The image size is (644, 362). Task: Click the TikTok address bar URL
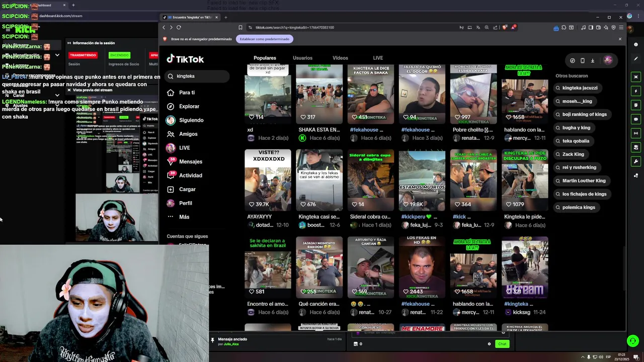click(x=295, y=27)
